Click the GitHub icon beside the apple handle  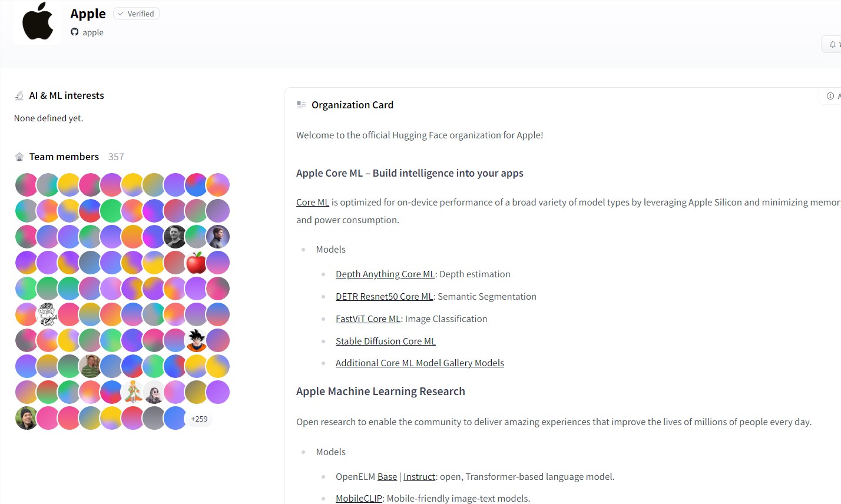tap(75, 32)
